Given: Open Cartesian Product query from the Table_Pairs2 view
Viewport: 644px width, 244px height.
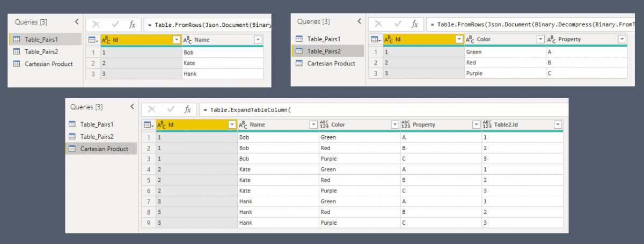Looking at the screenshot, I should tap(331, 63).
